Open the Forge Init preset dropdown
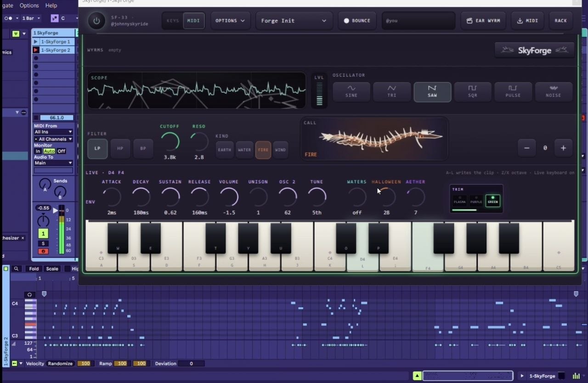 [294, 21]
